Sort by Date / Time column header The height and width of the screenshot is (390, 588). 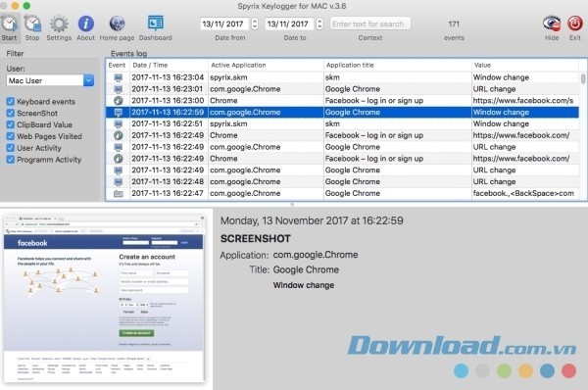click(x=169, y=66)
